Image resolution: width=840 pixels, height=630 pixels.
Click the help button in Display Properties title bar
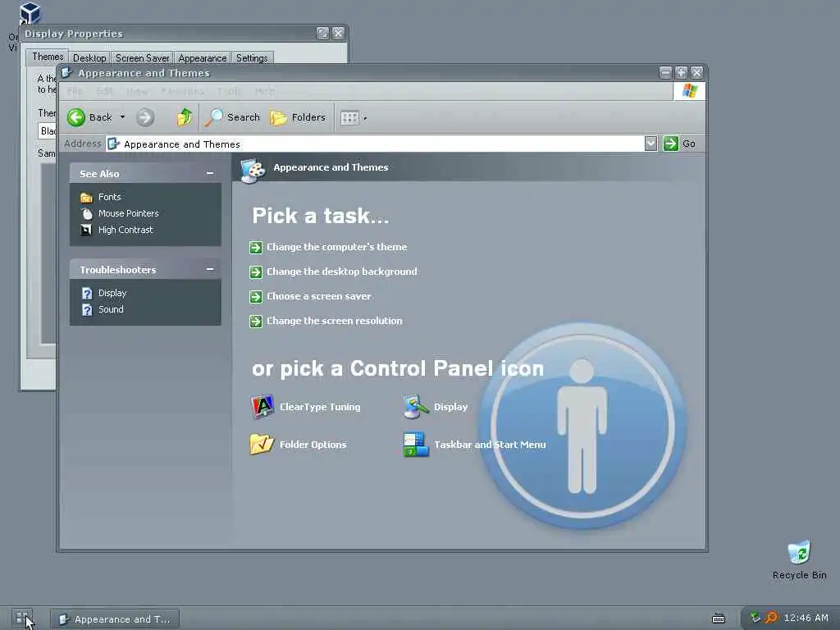coord(322,33)
